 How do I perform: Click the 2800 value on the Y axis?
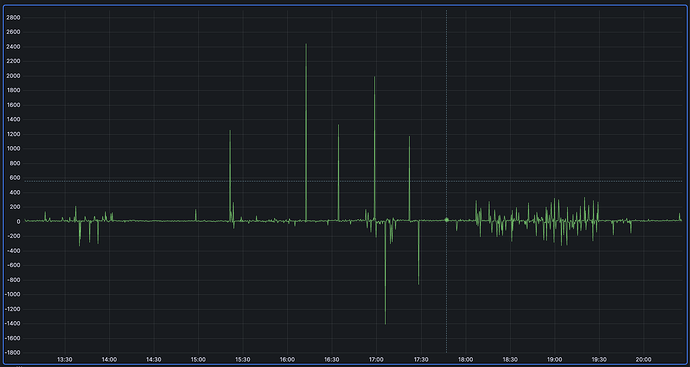(x=13, y=18)
